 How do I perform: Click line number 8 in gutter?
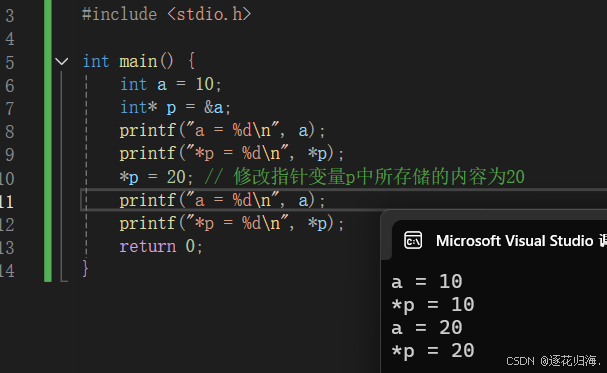coord(10,132)
